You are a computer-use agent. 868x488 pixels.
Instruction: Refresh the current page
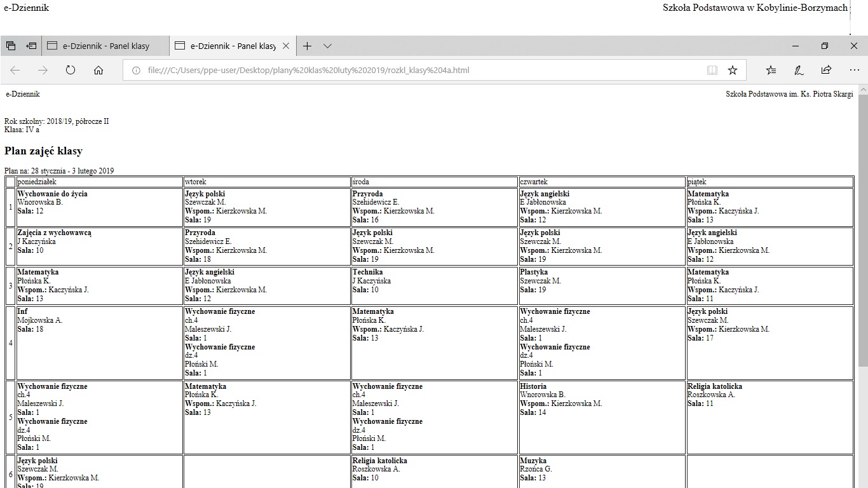(x=71, y=70)
